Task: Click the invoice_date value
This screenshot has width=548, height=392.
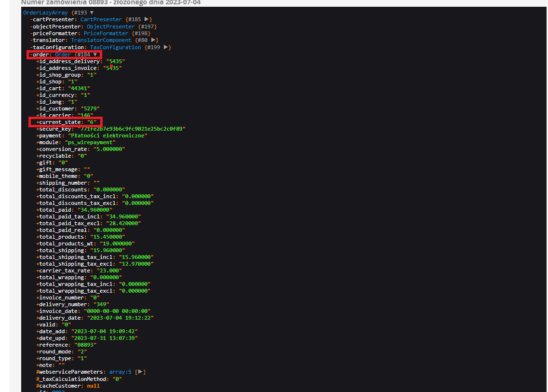Action: pyautogui.click(x=118, y=311)
